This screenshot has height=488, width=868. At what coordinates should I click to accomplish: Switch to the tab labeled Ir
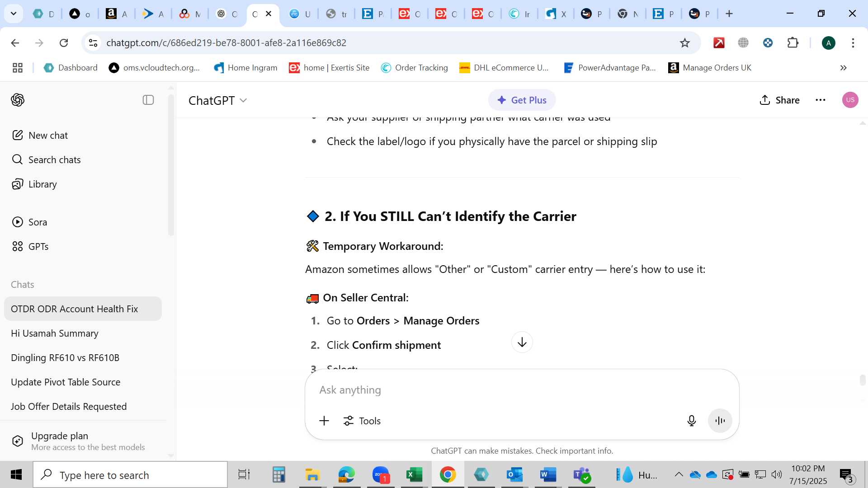tap(519, 14)
